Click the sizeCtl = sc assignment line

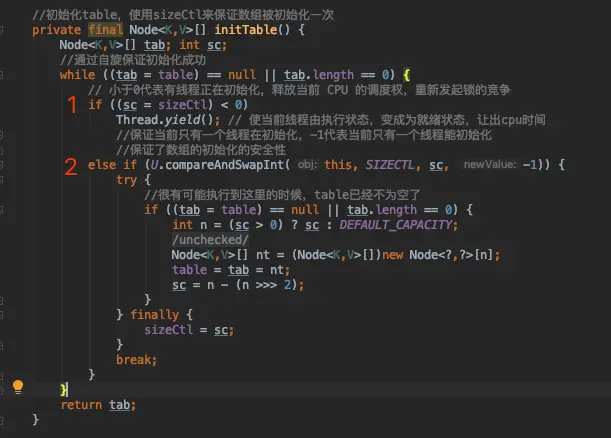coord(189,330)
